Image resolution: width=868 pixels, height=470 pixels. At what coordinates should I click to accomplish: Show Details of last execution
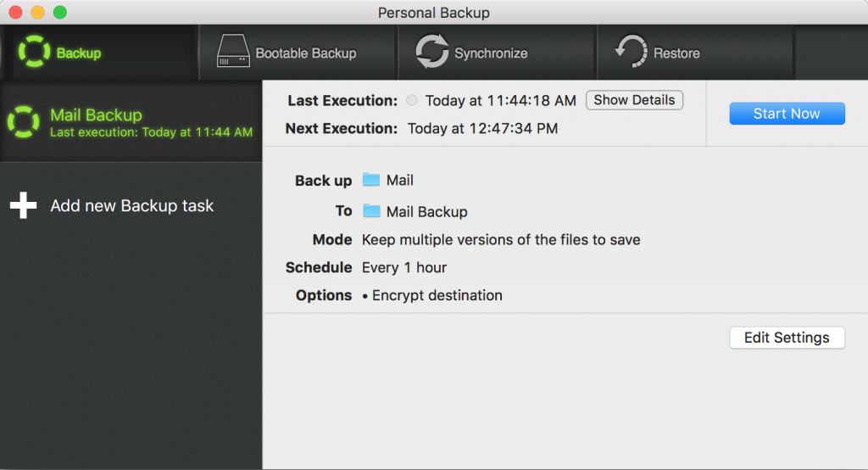(x=634, y=100)
